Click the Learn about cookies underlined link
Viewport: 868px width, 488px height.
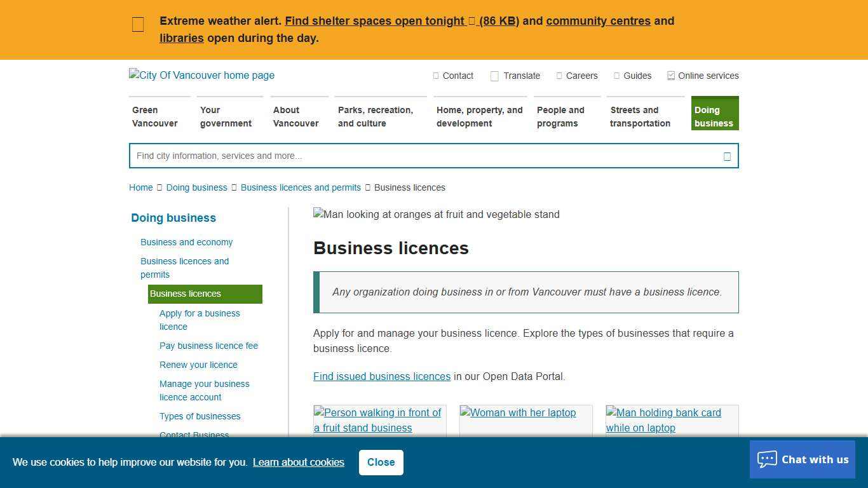pyautogui.click(x=299, y=462)
